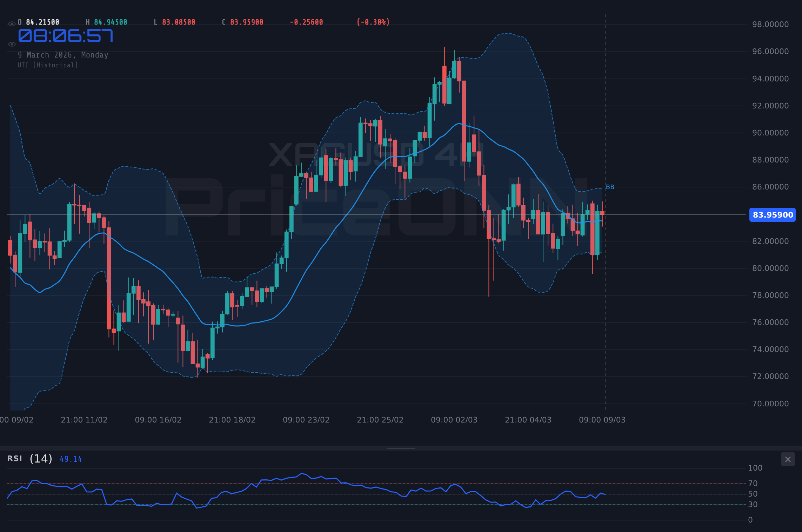Image resolution: width=802 pixels, height=532 pixels.
Task: Click the 70.00000 price axis label
Action: 770,404
